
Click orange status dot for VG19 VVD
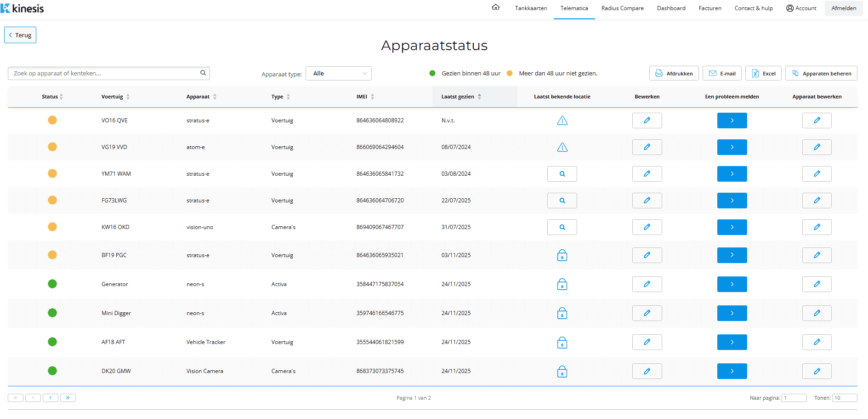[52, 147]
